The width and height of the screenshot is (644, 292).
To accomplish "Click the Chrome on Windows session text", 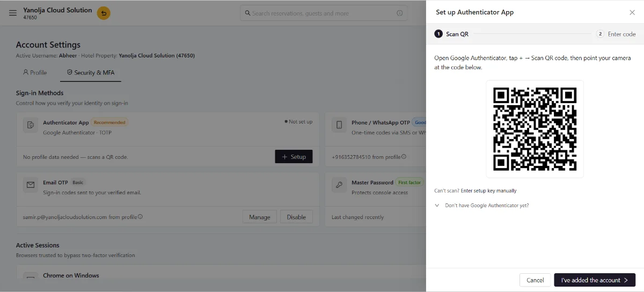I will click(x=71, y=275).
